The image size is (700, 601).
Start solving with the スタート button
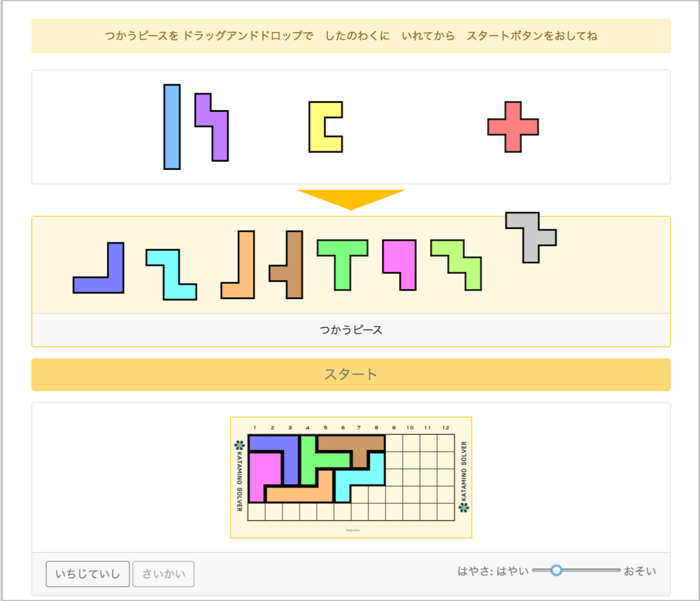[x=351, y=374]
